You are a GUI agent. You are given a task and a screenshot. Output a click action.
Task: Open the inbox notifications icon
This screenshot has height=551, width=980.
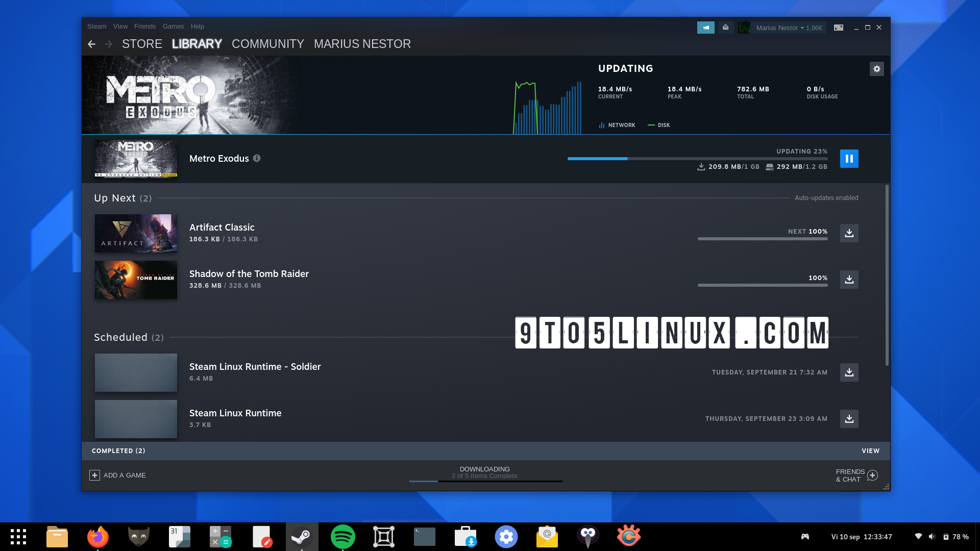click(725, 28)
